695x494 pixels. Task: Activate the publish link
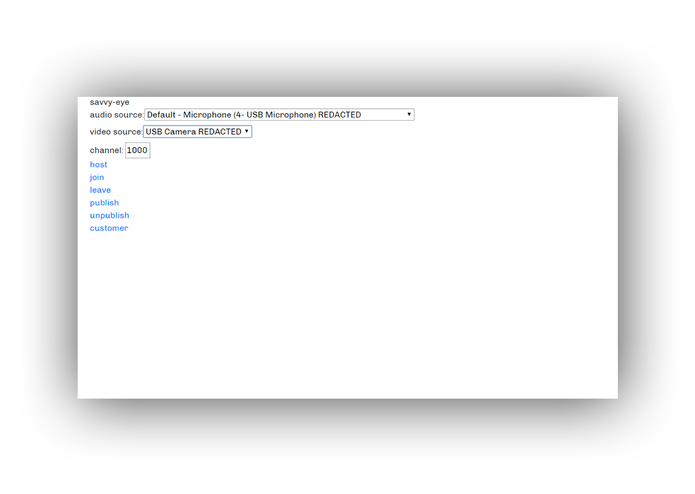[x=104, y=203]
